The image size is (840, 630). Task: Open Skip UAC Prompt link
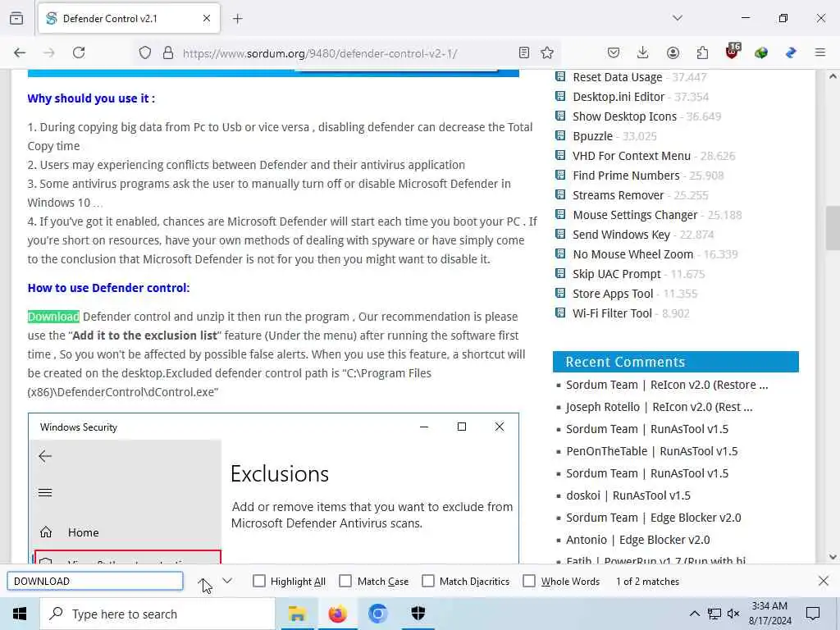[617, 274]
